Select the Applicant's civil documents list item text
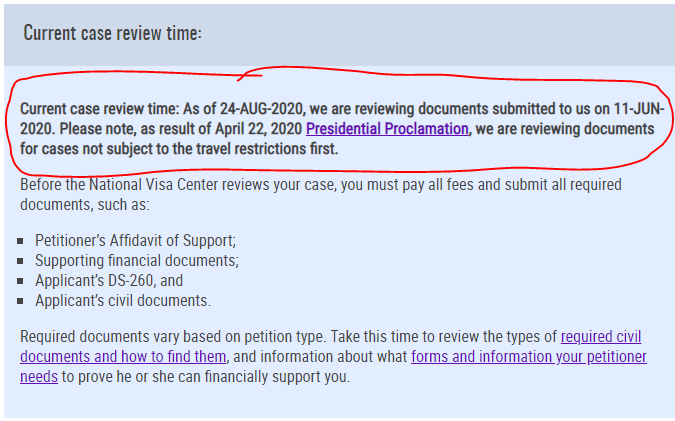This screenshot has height=421, width=675. [x=123, y=300]
